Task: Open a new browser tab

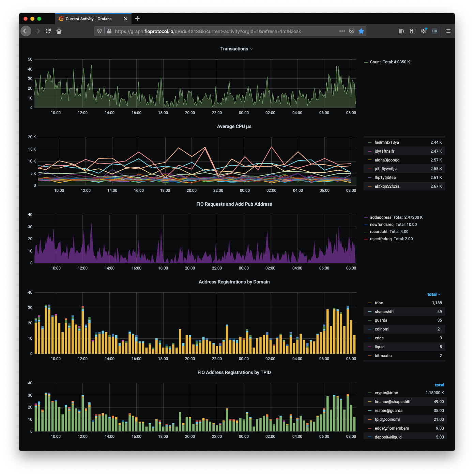Action: tap(137, 19)
